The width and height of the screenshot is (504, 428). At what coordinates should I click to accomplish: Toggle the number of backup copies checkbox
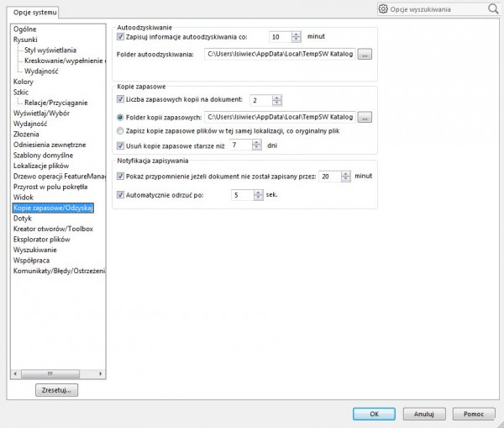[120, 99]
